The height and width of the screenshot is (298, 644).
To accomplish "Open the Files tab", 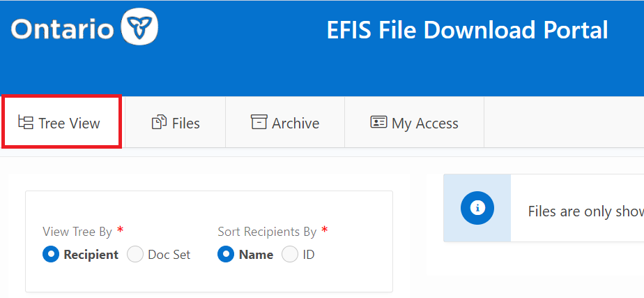I will point(176,123).
